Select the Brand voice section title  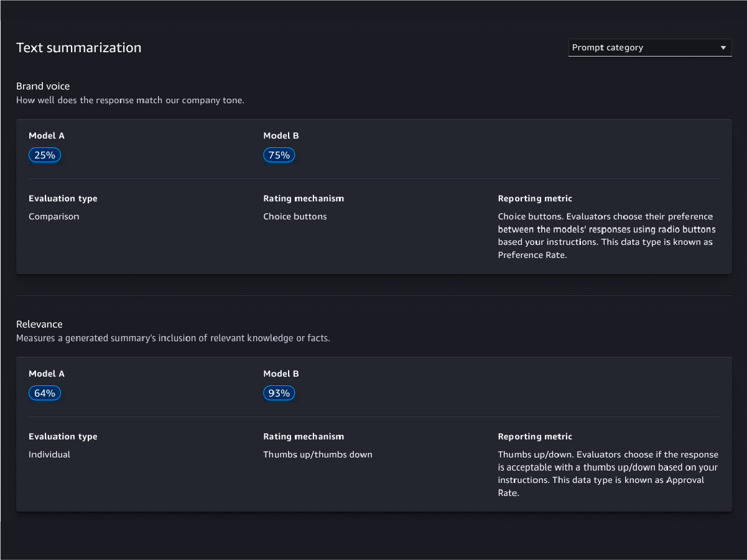point(43,86)
